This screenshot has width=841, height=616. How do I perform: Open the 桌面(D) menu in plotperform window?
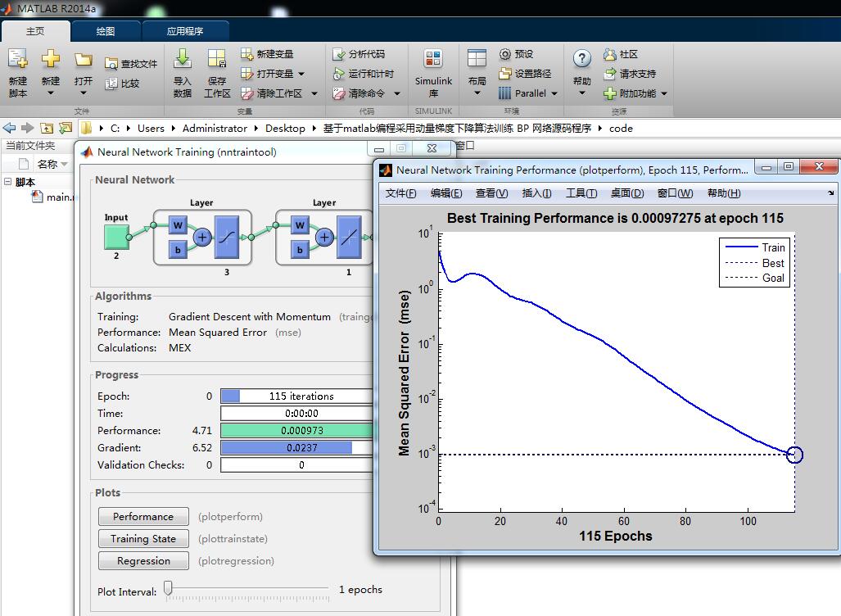pos(627,193)
